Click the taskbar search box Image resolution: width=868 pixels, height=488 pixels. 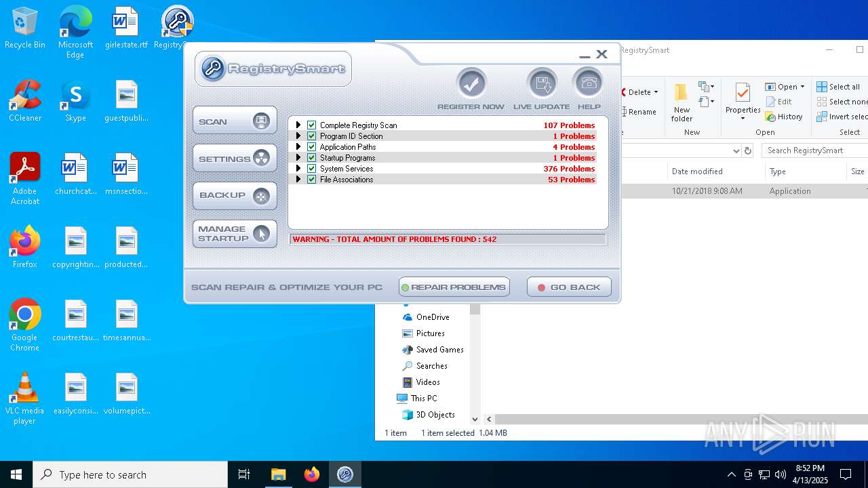130,474
